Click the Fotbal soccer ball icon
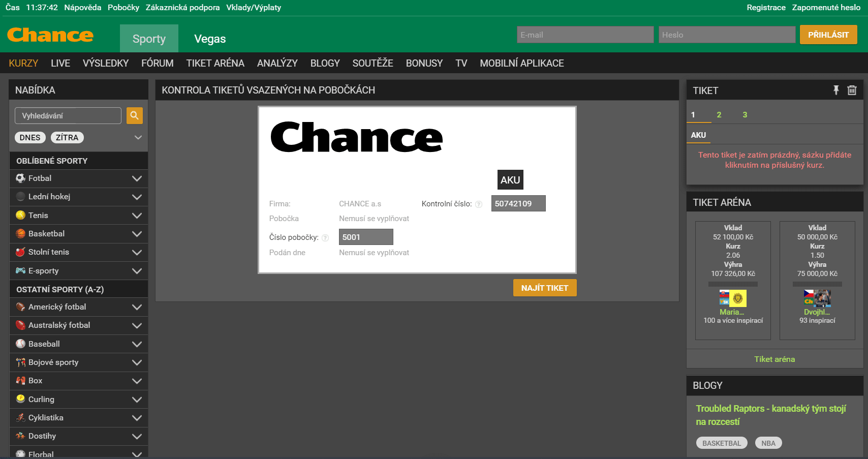Image resolution: width=868 pixels, height=459 pixels. click(20, 178)
